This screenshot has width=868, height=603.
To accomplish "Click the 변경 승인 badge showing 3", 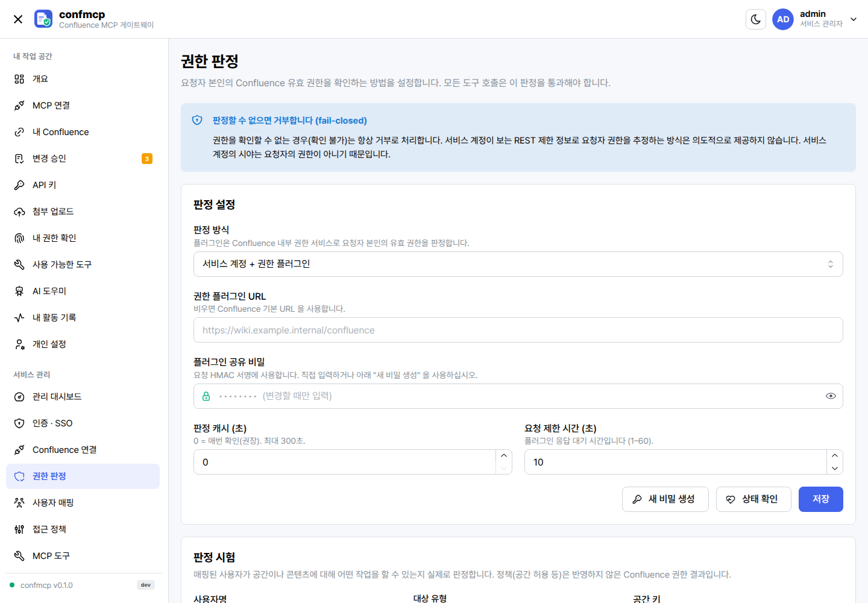I will coord(147,159).
